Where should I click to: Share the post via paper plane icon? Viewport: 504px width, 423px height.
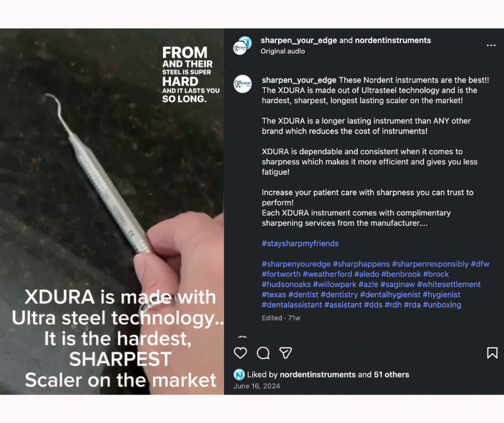[285, 353]
